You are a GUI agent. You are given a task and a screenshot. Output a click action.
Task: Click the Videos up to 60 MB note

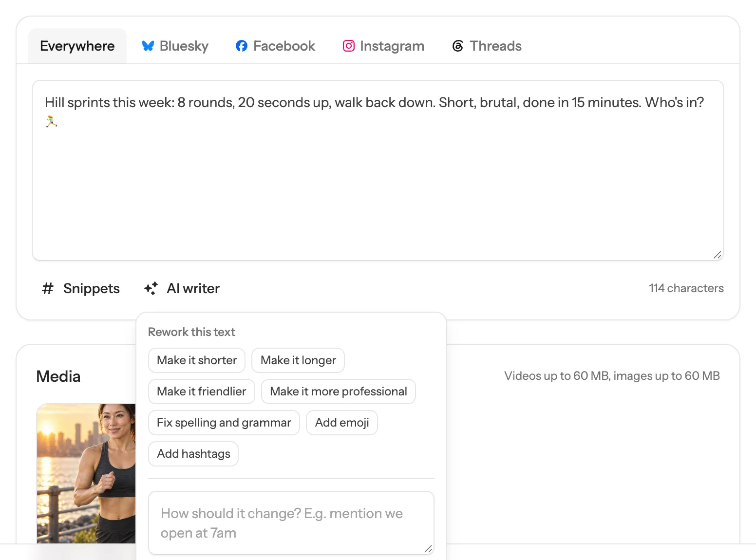612,376
